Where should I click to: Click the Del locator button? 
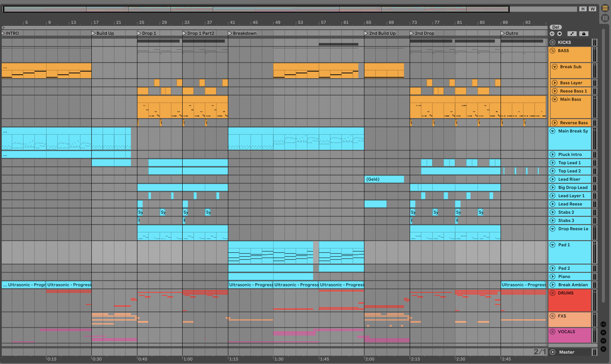pos(556,27)
